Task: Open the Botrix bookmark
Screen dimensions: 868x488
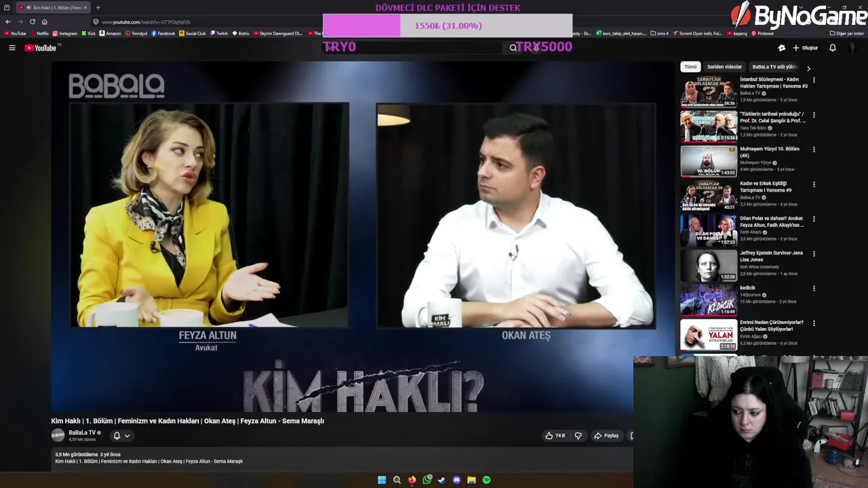Action: pos(241,33)
